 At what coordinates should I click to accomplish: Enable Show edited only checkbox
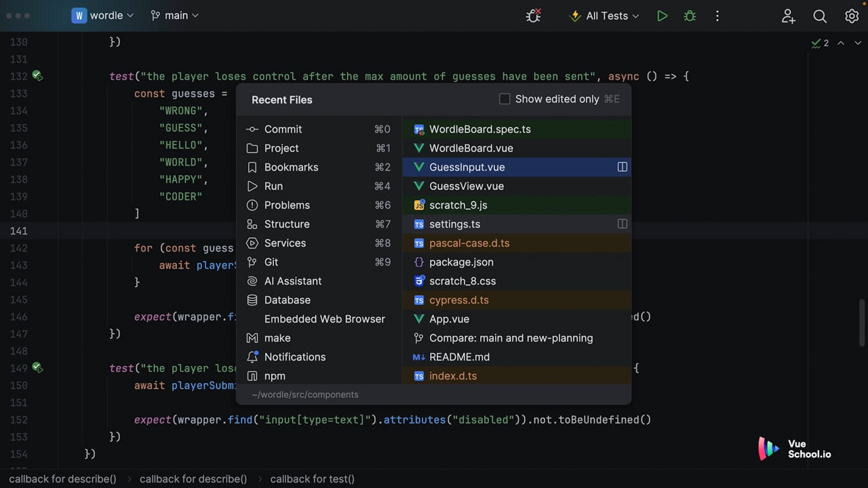[505, 99]
